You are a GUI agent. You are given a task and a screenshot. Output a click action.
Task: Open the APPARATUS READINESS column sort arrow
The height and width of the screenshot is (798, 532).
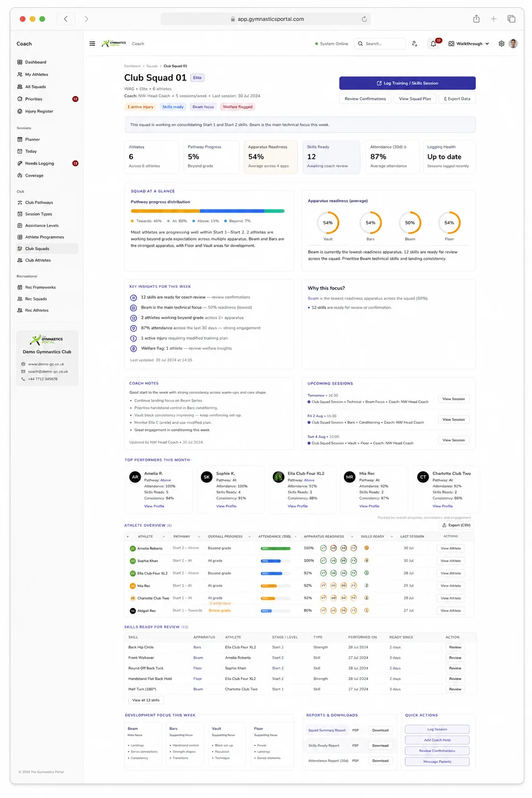(x=352, y=537)
